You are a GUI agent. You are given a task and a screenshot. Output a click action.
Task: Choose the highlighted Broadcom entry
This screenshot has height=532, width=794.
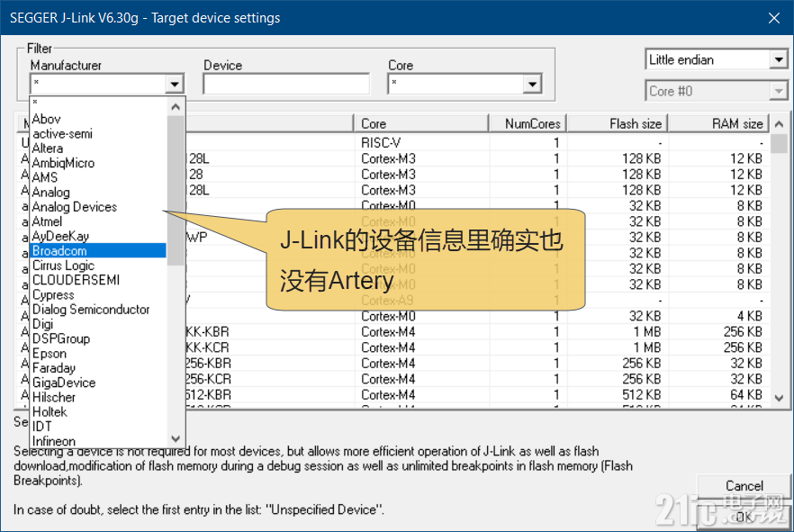click(x=98, y=251)
